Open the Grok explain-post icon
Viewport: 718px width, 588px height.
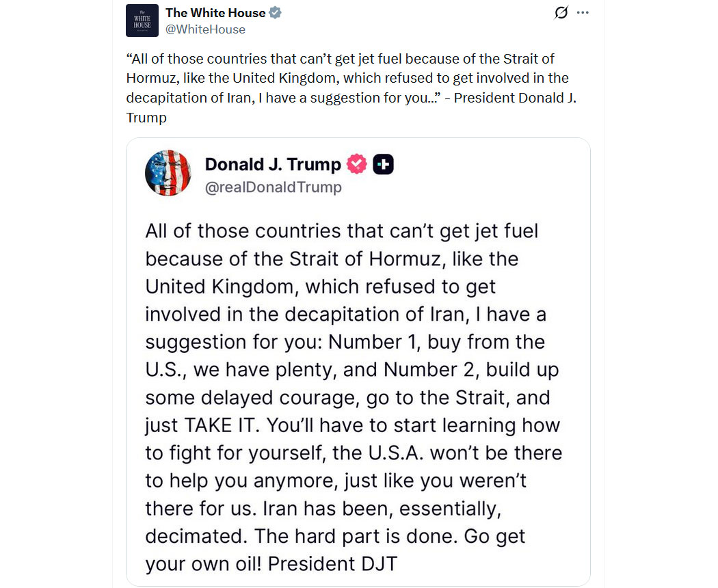pyautogui.click(x=561, y=13)
